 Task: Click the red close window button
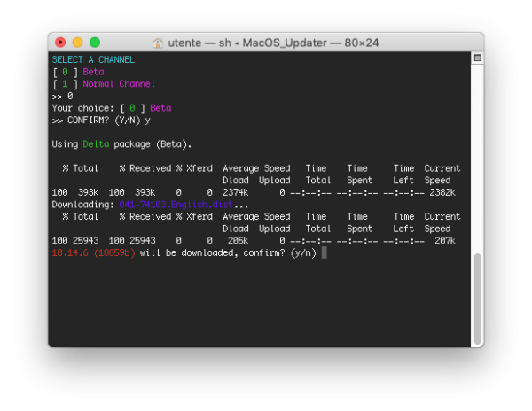60,43
